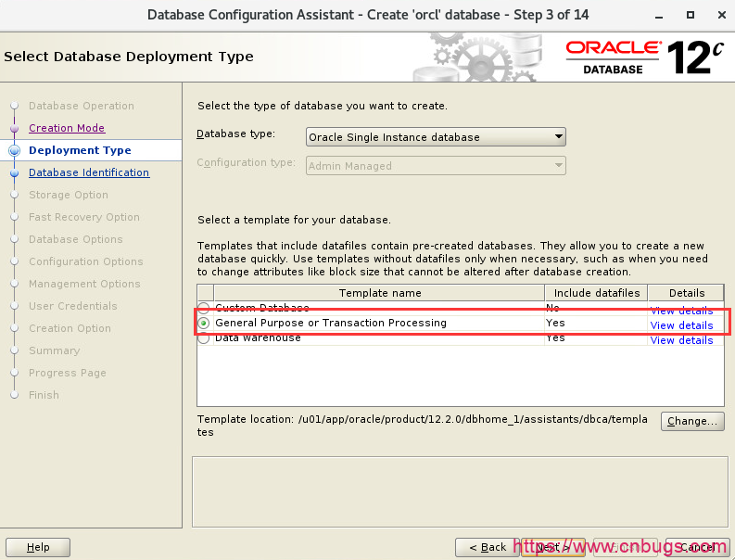Click the Change... template location button
The height and width of the screenshot is (560, 735).
point(691,421)
